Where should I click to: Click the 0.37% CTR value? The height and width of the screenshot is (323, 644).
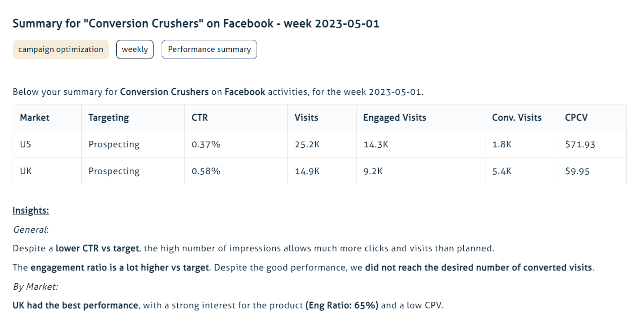click(x=206, y=144)
